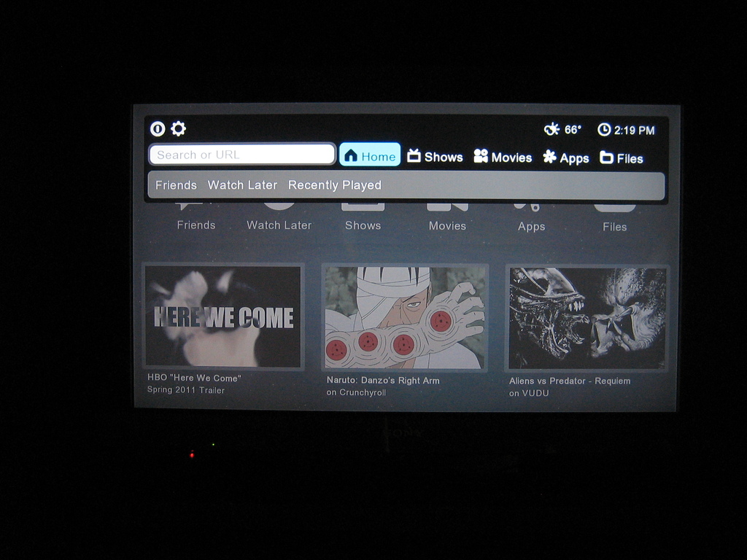Open the Aliens vs Predator Requiem thumbnail
Viewport: 747px width, 560px height.
pyautogui.click(x=587, y=319)
